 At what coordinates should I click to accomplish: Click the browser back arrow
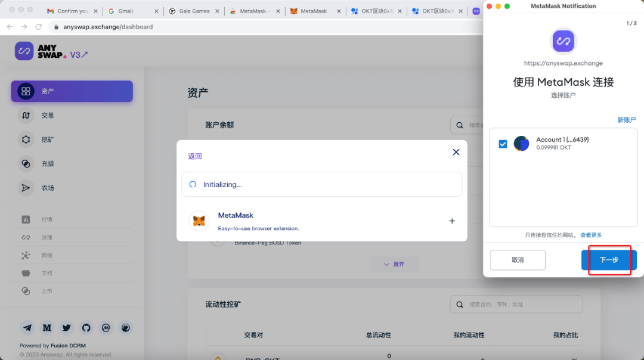click(x=10, y=27)
